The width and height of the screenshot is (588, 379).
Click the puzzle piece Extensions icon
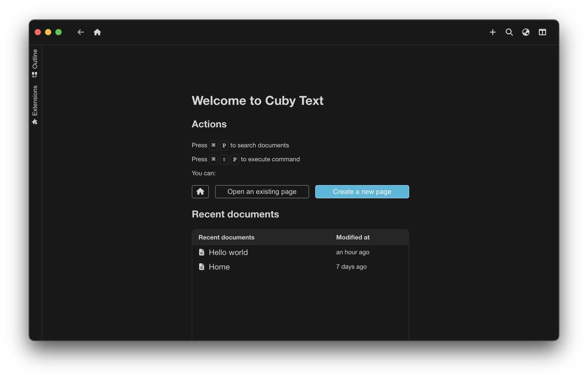tap(35, 122)
